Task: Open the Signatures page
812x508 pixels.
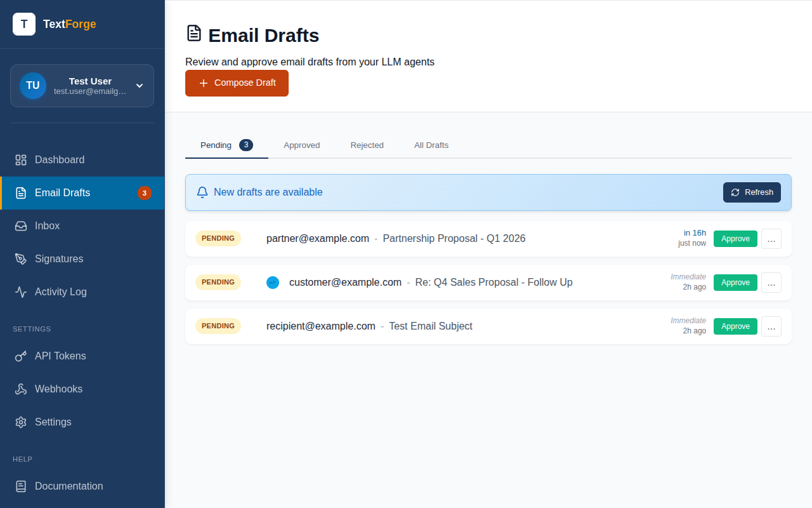Action: point(82,259)
